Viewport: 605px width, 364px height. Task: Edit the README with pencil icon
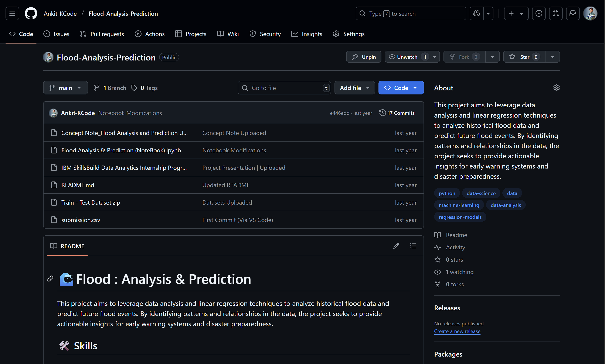coord(396,246)
